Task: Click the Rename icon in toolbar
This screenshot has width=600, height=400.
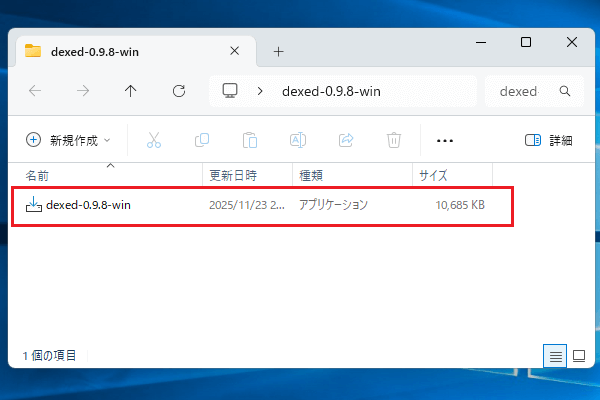Action: pyautogui.click(x=298, y=141)
